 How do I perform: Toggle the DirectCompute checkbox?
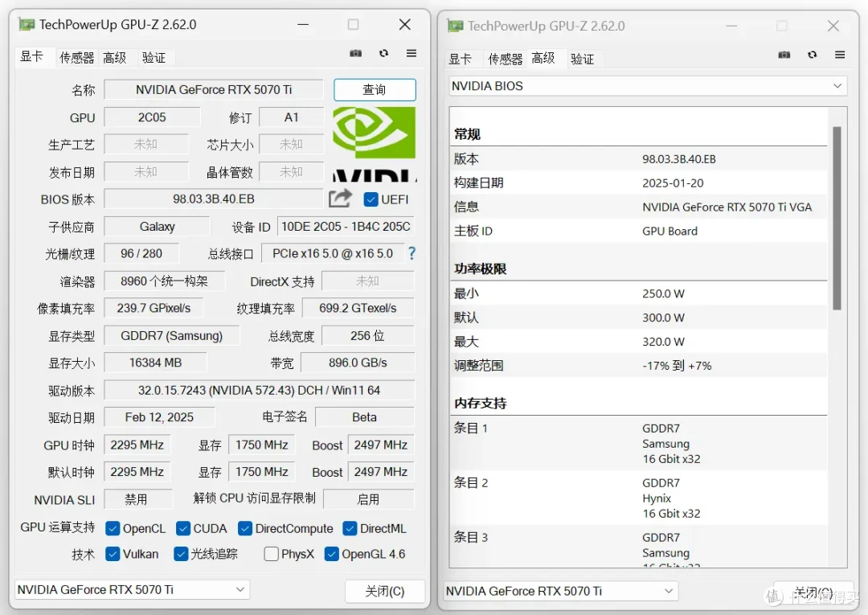(x=245, y=529)
